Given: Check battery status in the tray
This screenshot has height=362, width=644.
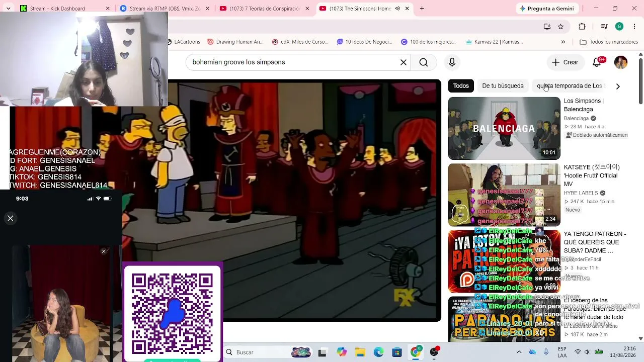Looking at the screenshot, I should pyautogui.click(x=599, y=352).
